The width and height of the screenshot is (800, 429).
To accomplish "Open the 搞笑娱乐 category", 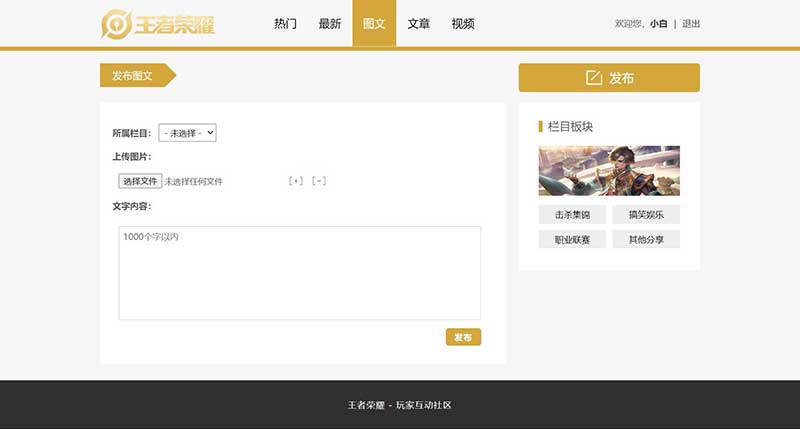I will click(646, 214).
